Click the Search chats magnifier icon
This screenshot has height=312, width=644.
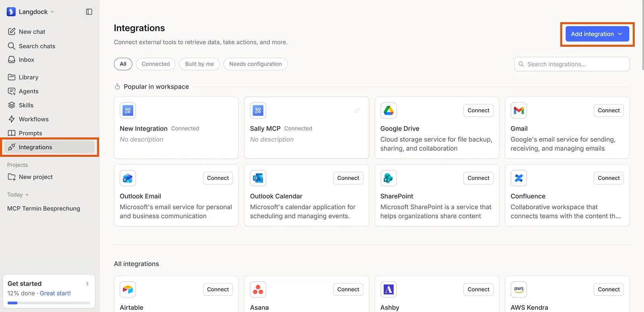click(12, 46)
